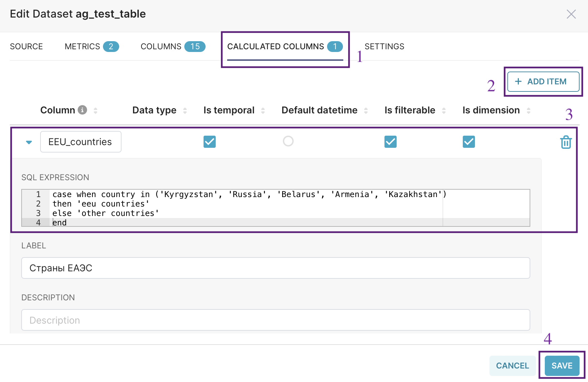Click the Add Item button
588x382 pixels.
(x=543, y=82)
